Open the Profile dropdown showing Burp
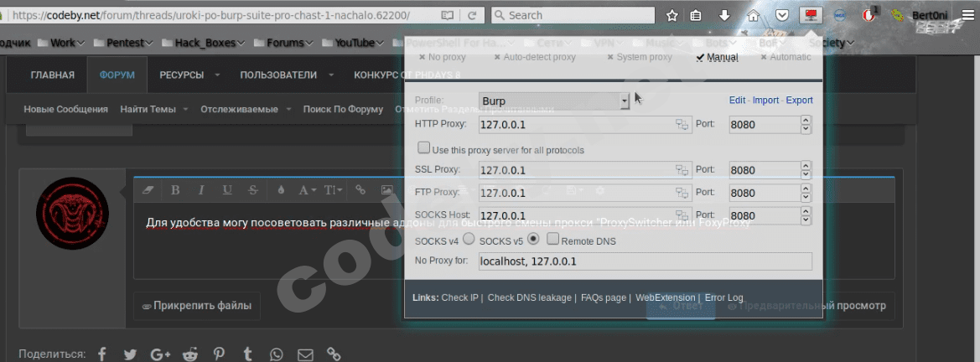The image size is (980, 362). point(554,101)
